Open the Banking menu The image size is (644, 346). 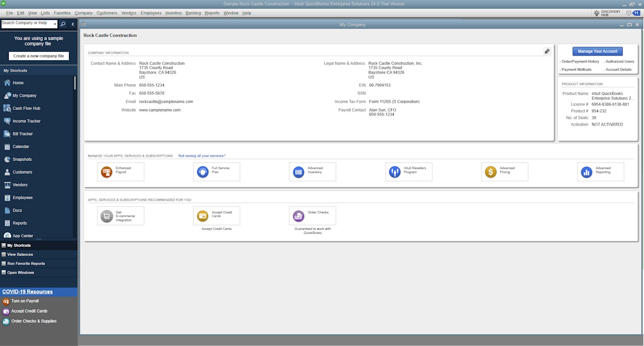[193, 13]
